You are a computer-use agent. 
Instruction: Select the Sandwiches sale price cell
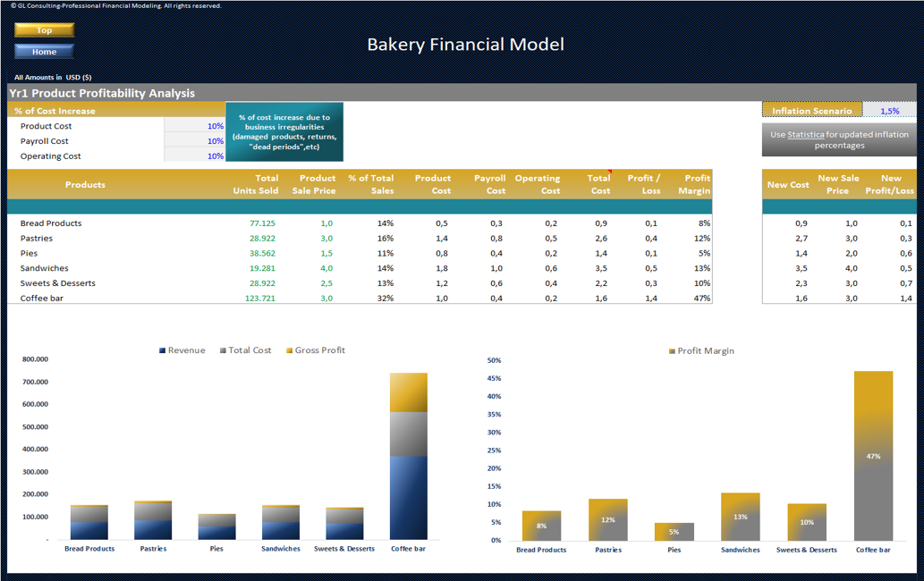326,268
